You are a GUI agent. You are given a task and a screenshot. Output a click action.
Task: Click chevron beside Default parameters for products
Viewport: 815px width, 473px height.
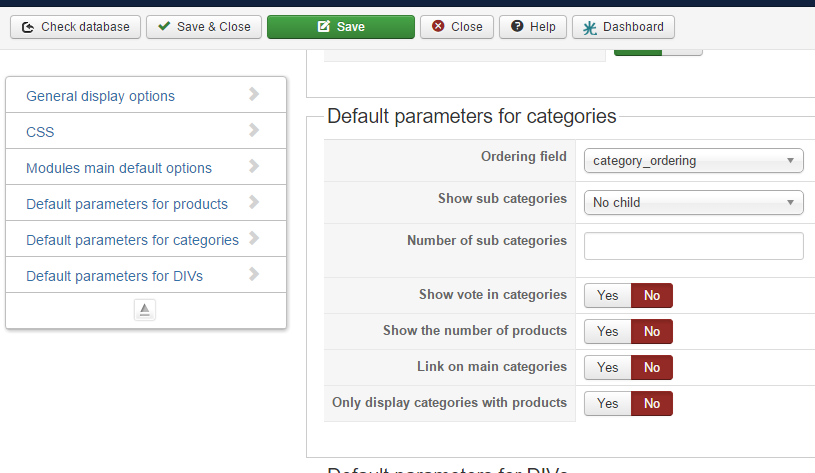[x=254, y=202]
